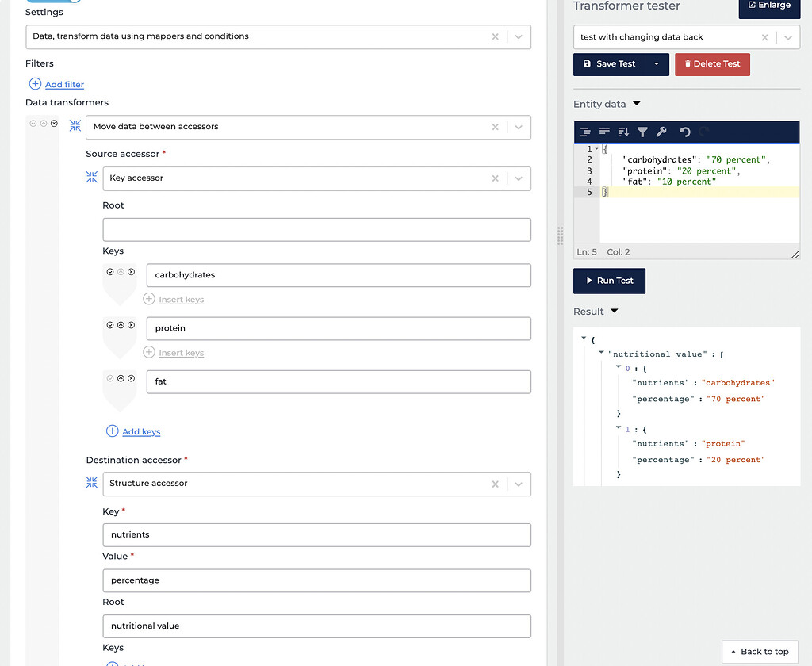
Task: Clear the Move data between accessors selection
Action: (x=496, y=127)
